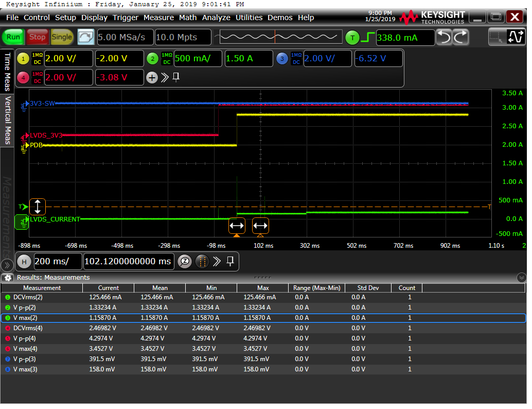Toggle channel 2 green button
The width and height of the screenshot is (532, 409).
coord(153,59)
